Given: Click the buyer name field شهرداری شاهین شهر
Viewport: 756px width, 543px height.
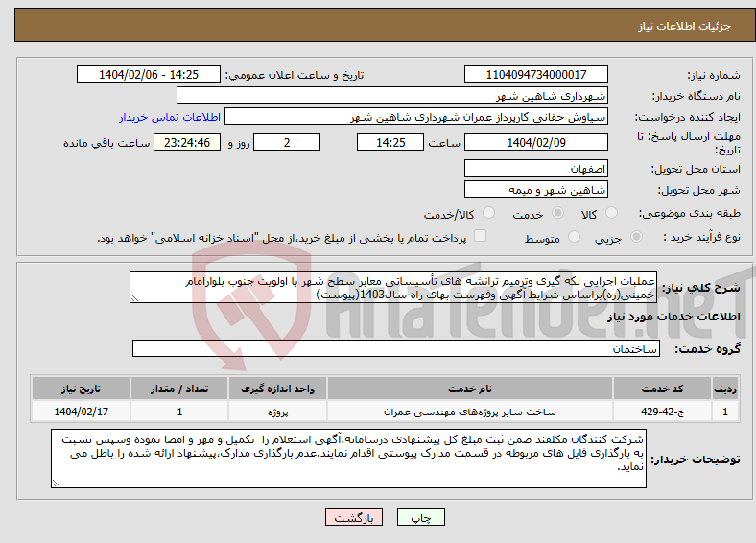Looking at the screenshot, I should click(x=392, y=96).
